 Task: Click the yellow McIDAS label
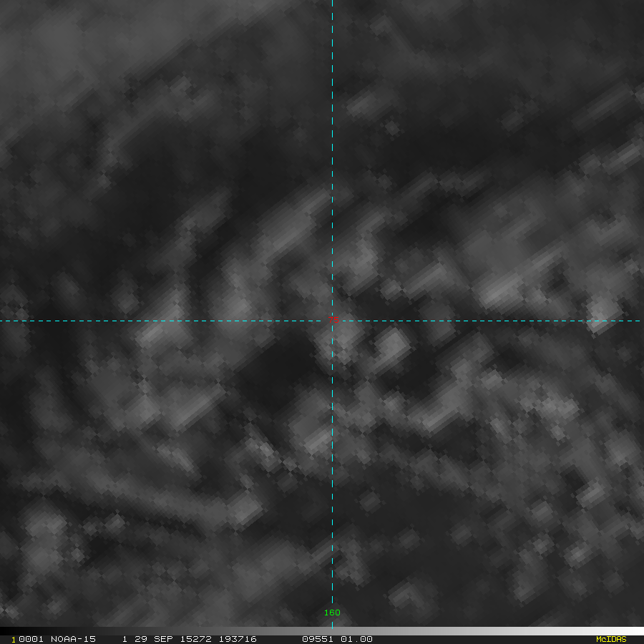tap(610, 639)
